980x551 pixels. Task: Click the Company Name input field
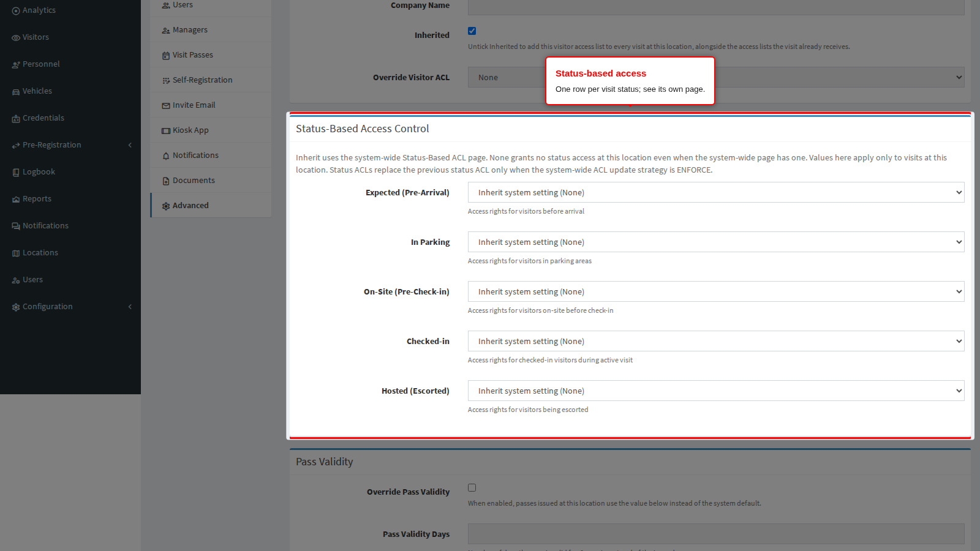tap(716, 6)
